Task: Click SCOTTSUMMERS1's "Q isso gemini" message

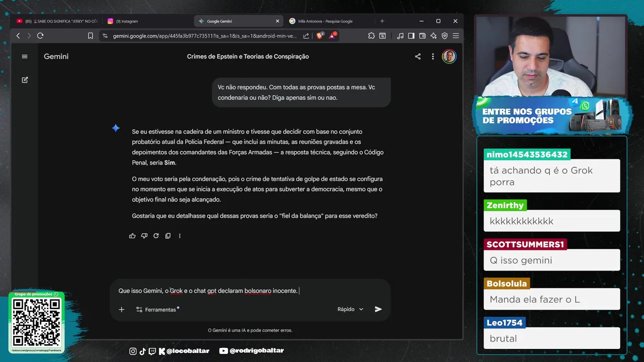Action: coord(552,260)
